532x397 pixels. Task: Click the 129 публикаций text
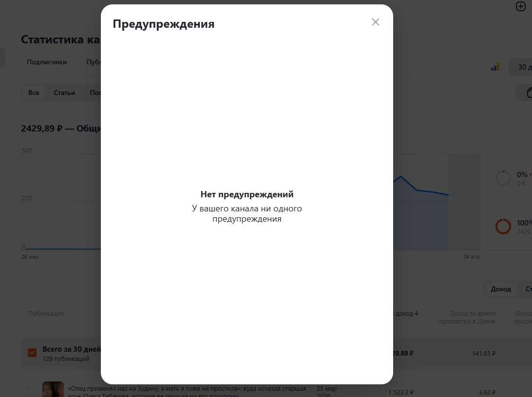[x=66, y=359]
